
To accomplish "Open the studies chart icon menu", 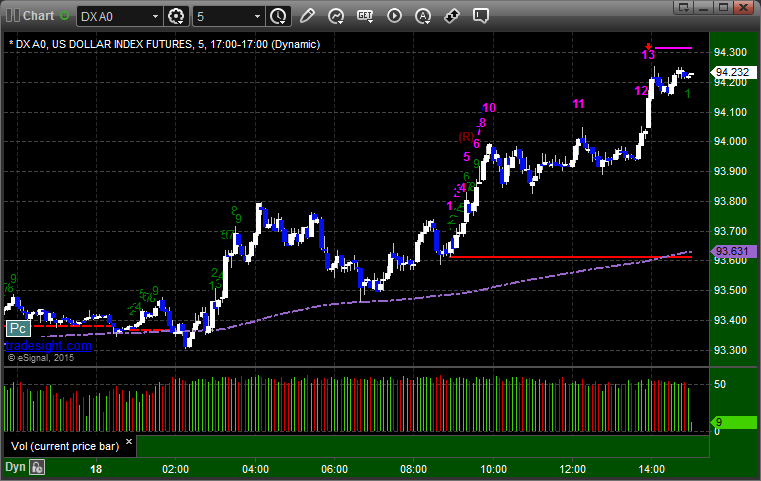I will pos(336,16).
